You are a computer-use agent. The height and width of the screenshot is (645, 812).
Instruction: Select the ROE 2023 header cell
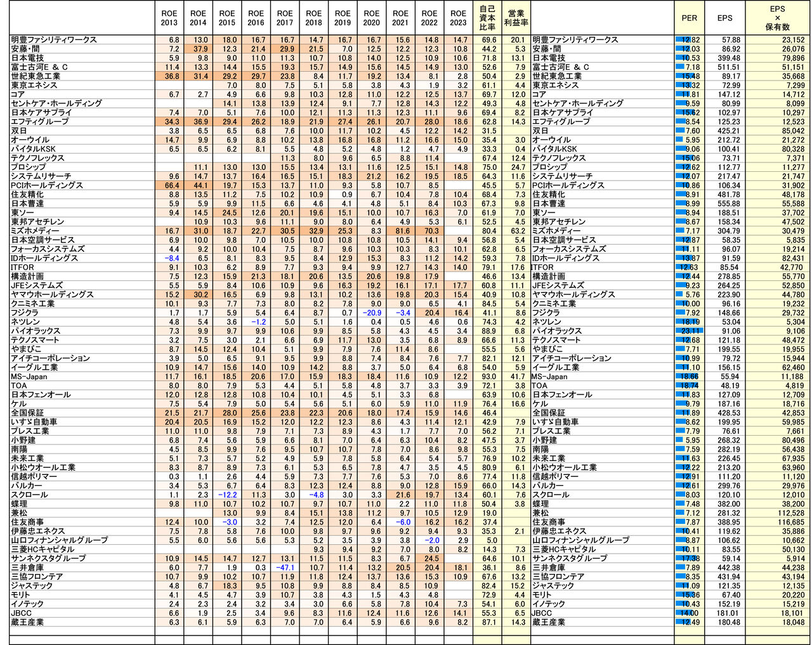(458, 18)
